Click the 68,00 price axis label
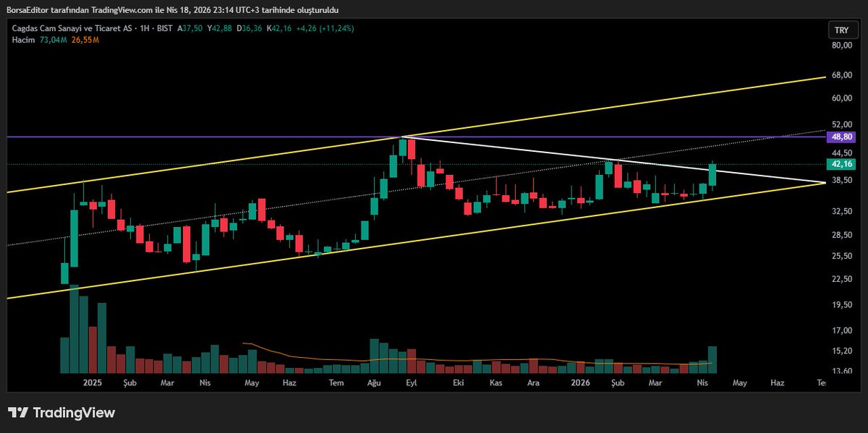The height and width of the screenshot is (433, 868). (843, 74)
